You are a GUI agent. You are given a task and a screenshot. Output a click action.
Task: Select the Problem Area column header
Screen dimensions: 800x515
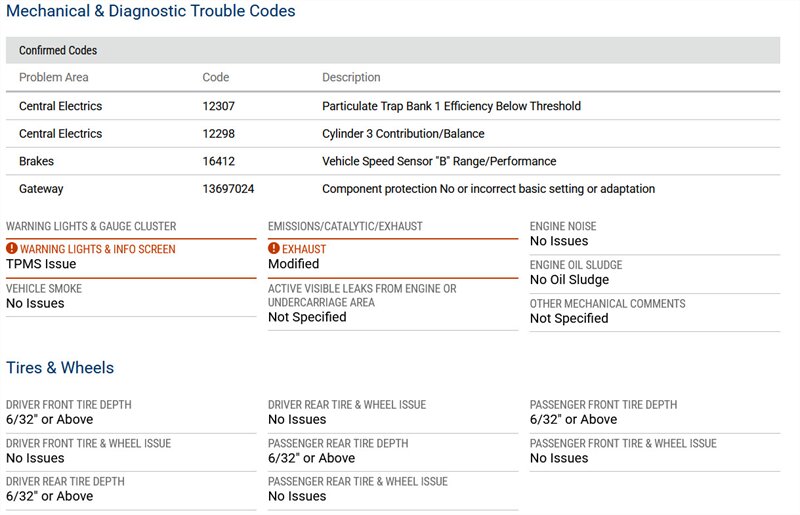[x=54, y=77]
